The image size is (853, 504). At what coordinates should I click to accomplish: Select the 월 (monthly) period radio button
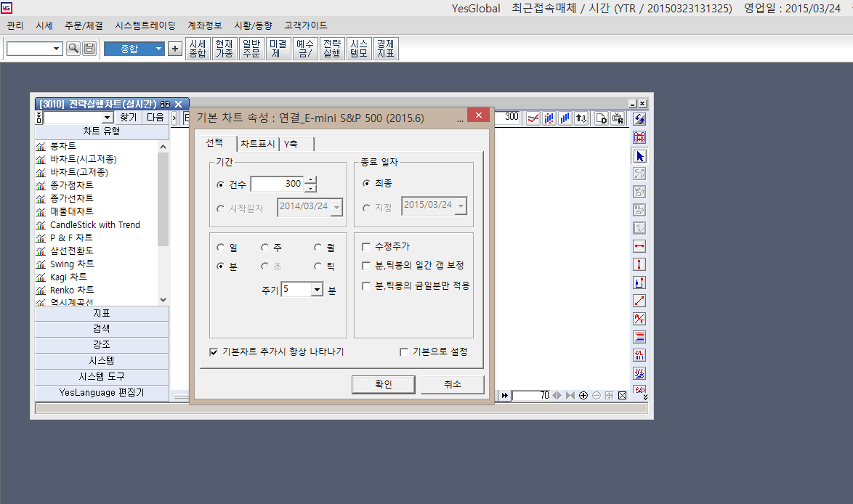pos(318,248)
